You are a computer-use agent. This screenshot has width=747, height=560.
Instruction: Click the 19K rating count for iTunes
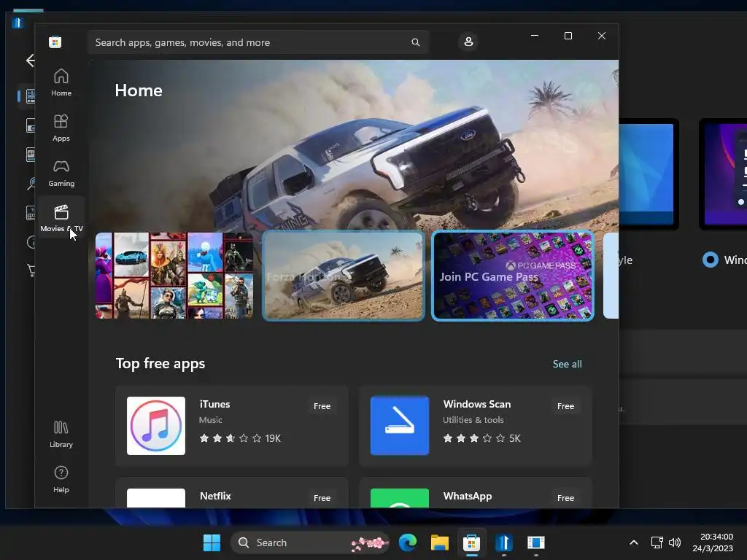tap(273, 438)
